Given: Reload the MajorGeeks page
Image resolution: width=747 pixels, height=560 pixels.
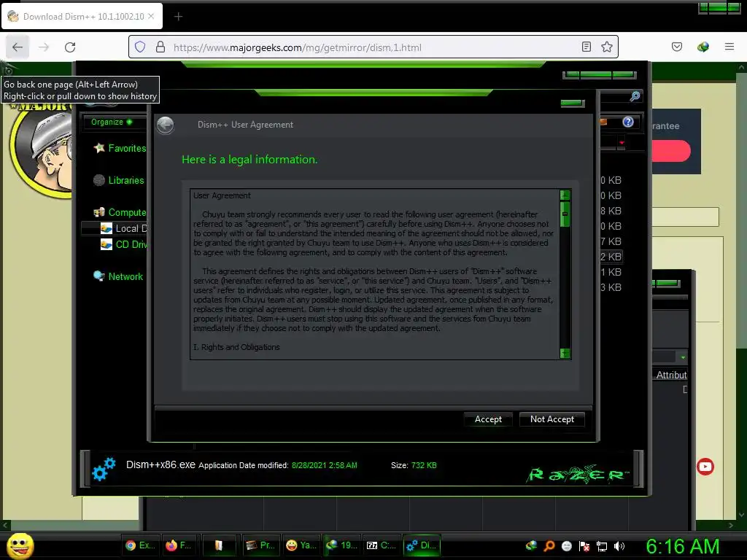Looking at the screenshot, I should click(x=70, y=47).
